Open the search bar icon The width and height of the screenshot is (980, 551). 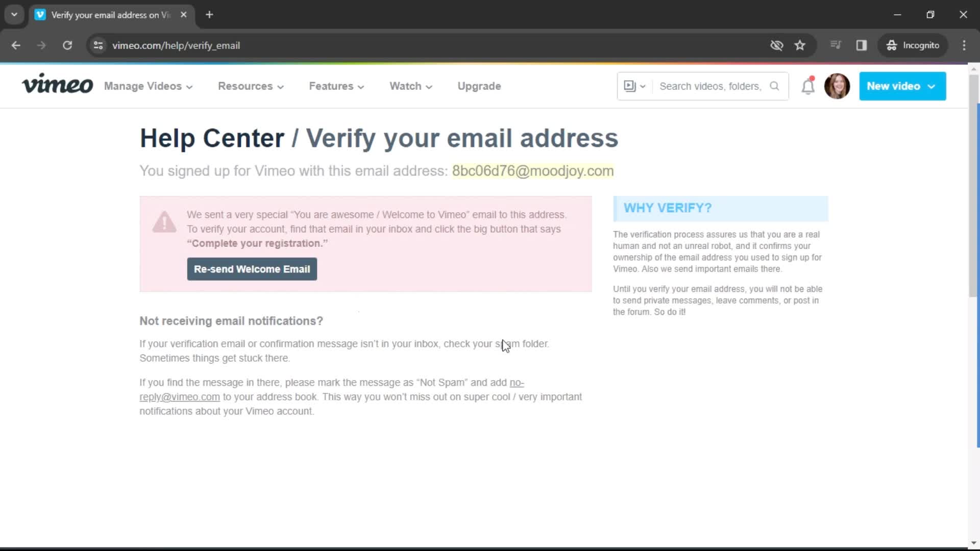tap(775, 86)
